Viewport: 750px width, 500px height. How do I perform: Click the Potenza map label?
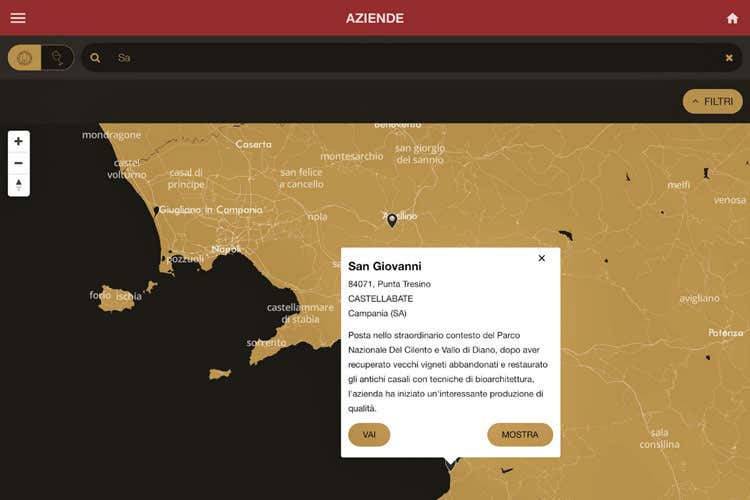coord(726,333)
